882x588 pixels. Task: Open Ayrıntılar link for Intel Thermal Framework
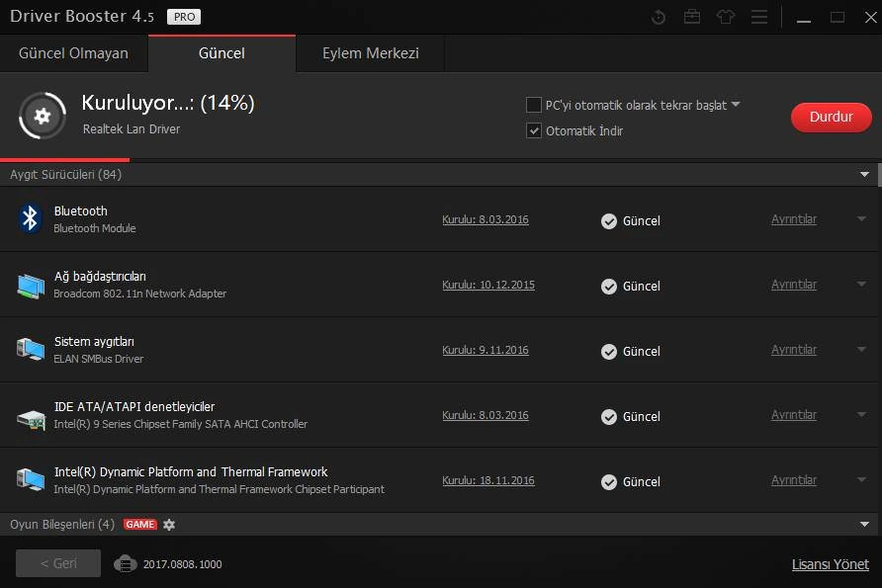pyautogui.click(x=794, y=480)
